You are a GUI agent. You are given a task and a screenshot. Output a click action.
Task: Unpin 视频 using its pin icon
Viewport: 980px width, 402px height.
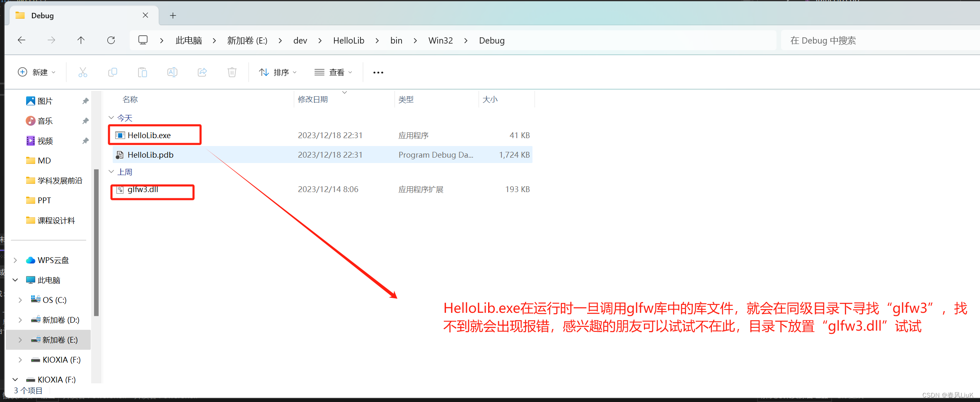tap(85, 141)
